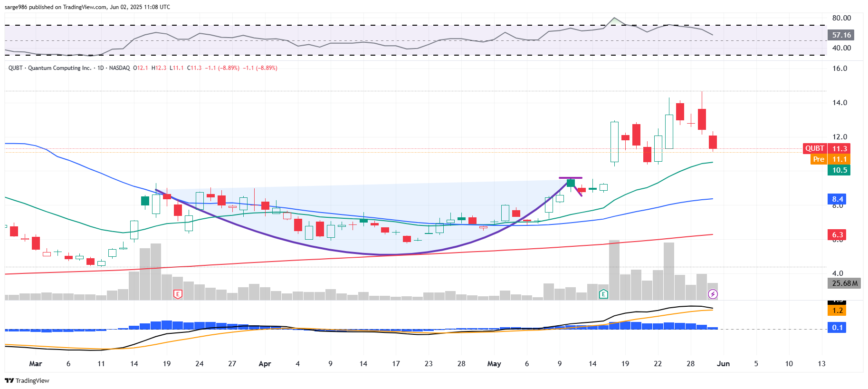Select the red QUBT 11.3 price label

tap(826, 149)
